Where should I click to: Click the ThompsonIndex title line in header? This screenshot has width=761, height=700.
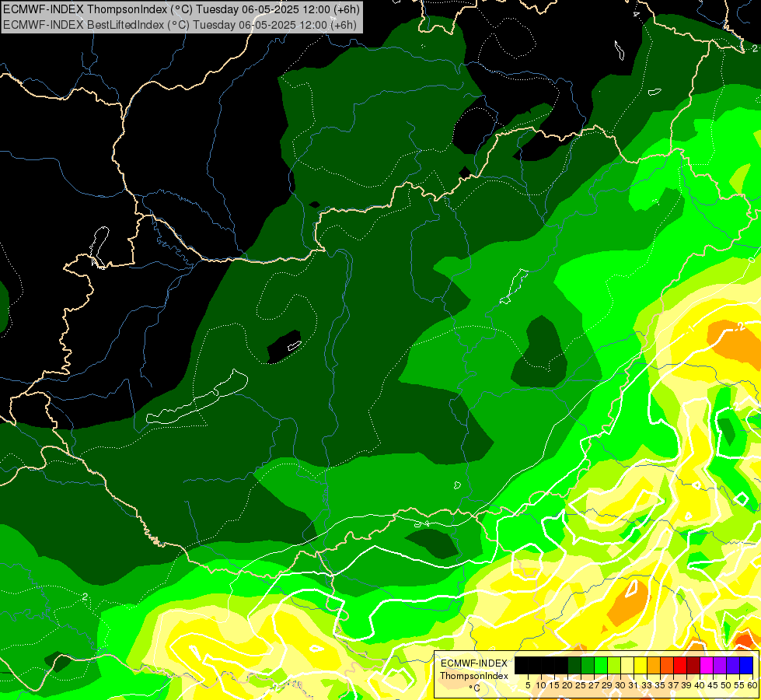[181, 9]
